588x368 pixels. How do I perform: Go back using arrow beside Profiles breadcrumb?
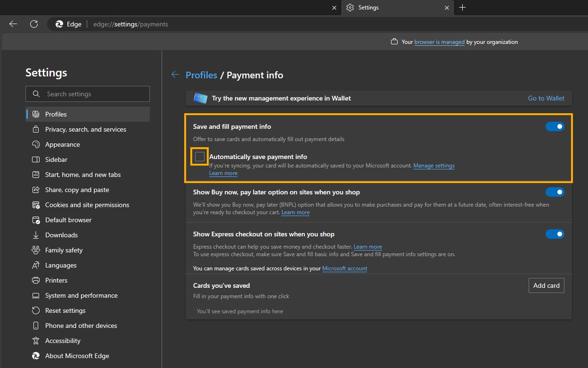(x=175, y=75)
